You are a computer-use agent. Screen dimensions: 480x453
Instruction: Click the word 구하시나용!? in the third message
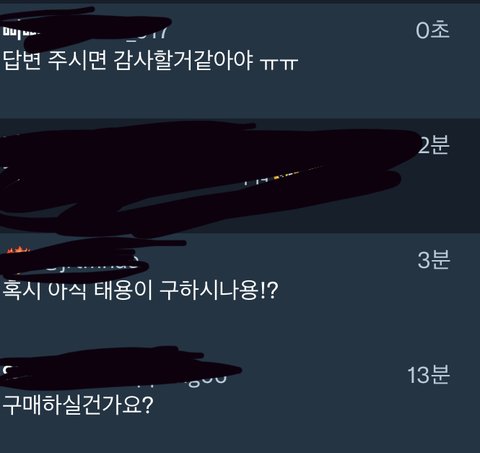[x=219, y=291]
